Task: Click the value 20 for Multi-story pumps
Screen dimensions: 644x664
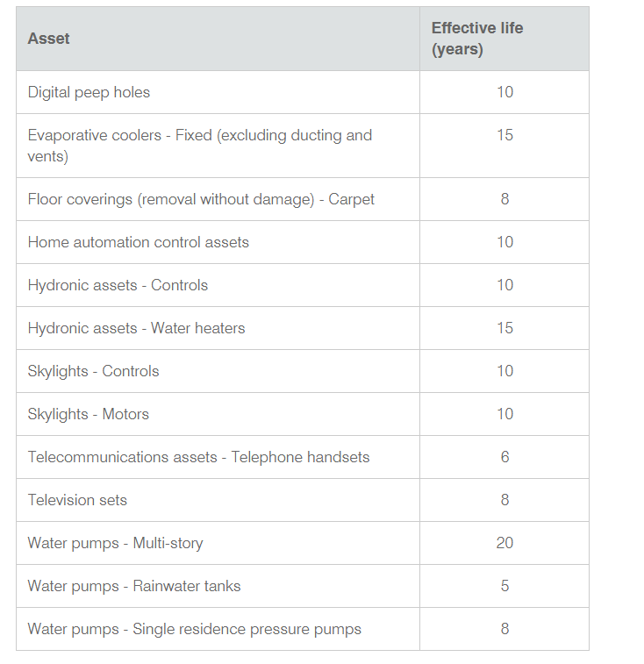Action: (504, 543)
